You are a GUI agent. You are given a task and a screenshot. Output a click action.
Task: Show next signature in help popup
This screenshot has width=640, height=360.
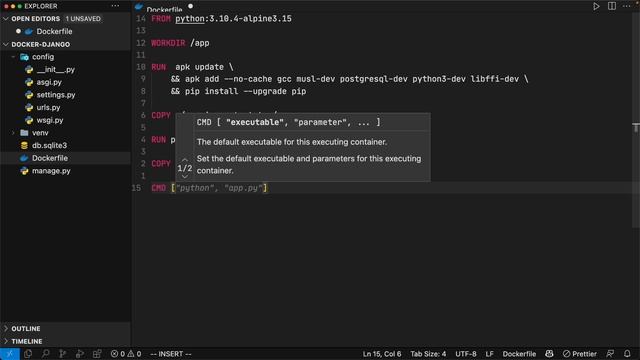[x=184, y=176]
